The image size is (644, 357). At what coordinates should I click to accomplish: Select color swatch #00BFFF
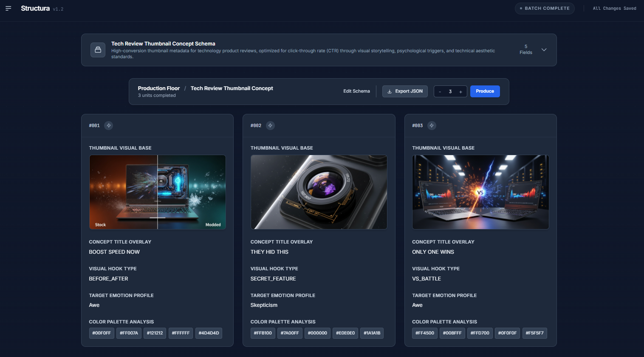452,333
